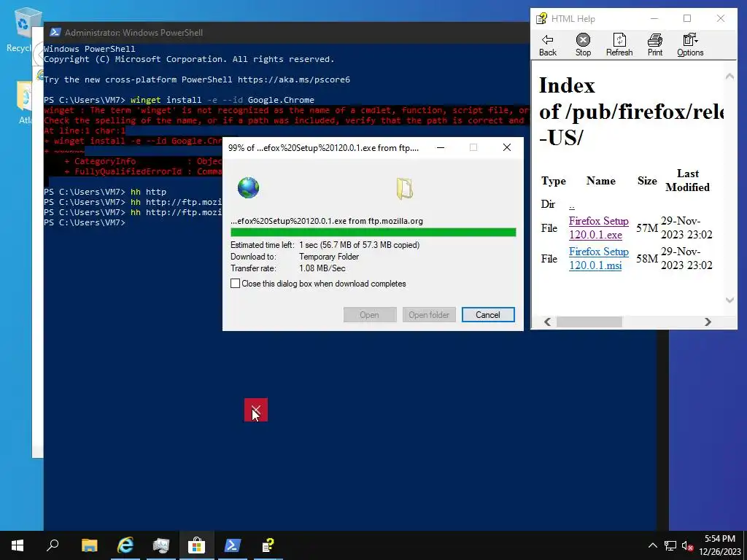This screenshot has height=560, width=747.
Task: Click 'Download to: Temporary Folder' text
Action: [x=295, y=257]
